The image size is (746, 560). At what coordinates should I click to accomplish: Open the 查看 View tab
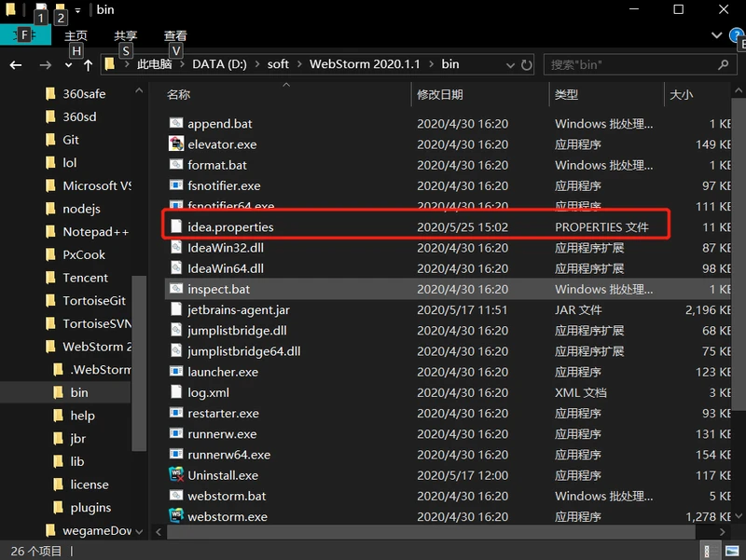coord(175,35)
